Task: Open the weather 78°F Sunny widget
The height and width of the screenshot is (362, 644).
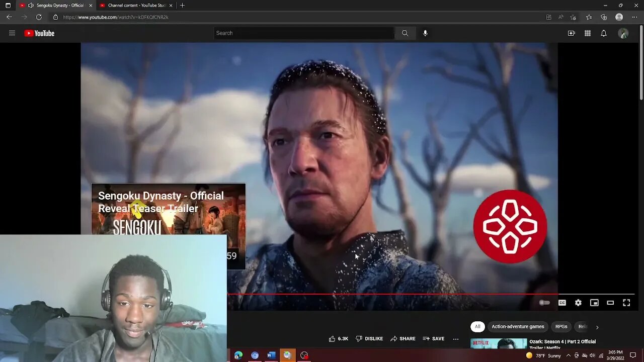Action: (x=543, y=355)
